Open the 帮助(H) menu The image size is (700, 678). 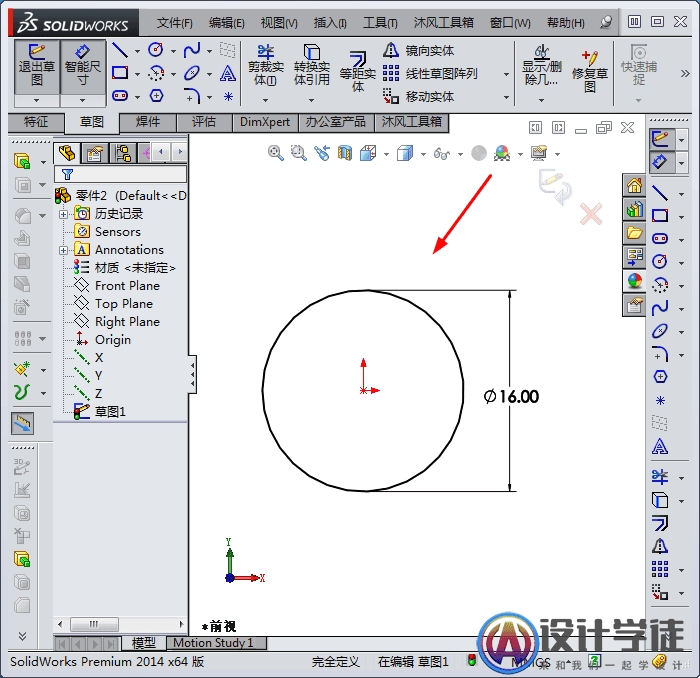566,23
